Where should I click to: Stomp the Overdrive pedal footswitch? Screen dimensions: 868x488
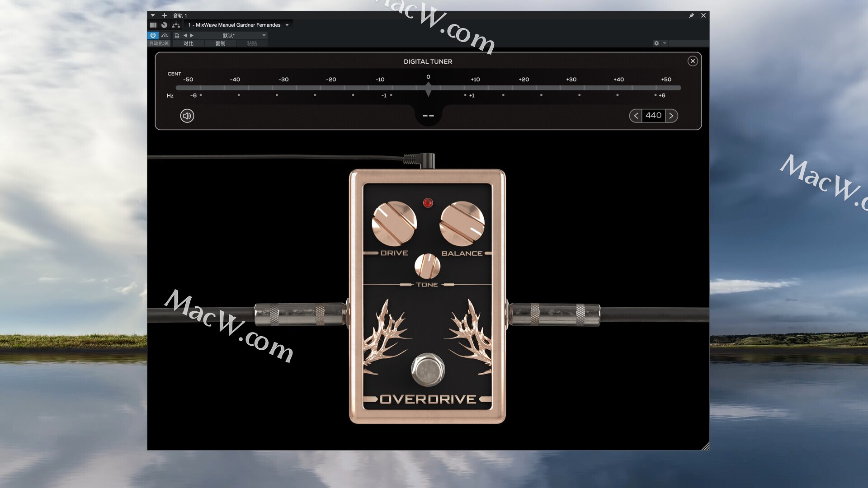coord(428,369)
